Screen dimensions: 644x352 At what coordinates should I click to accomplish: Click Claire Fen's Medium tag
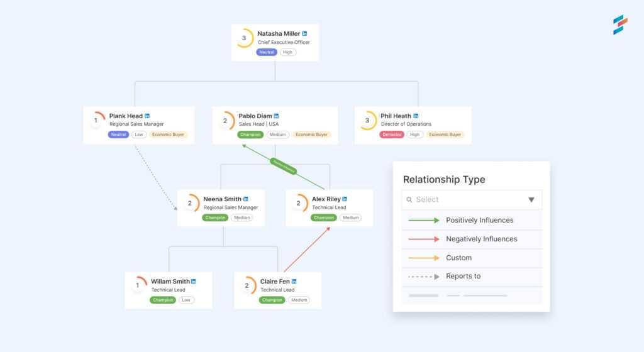point(299,300)
